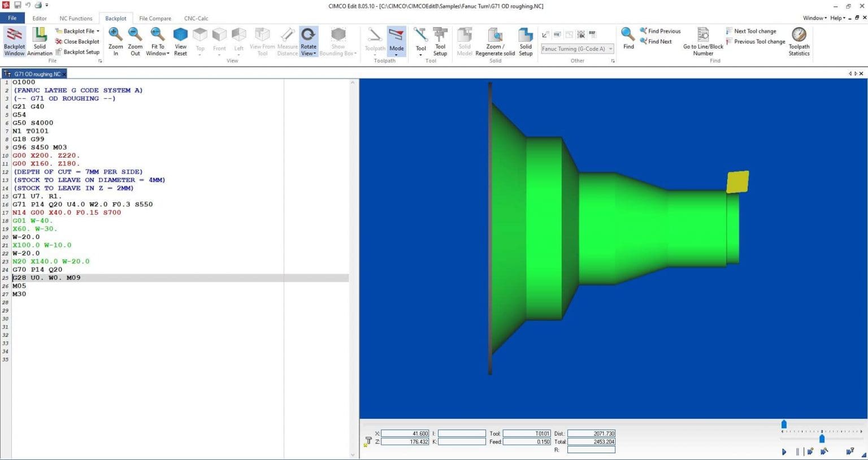The width and height of the screenshot is (868, 460).
Task: Open the Rotate View tool
Action: click(308, 41)
